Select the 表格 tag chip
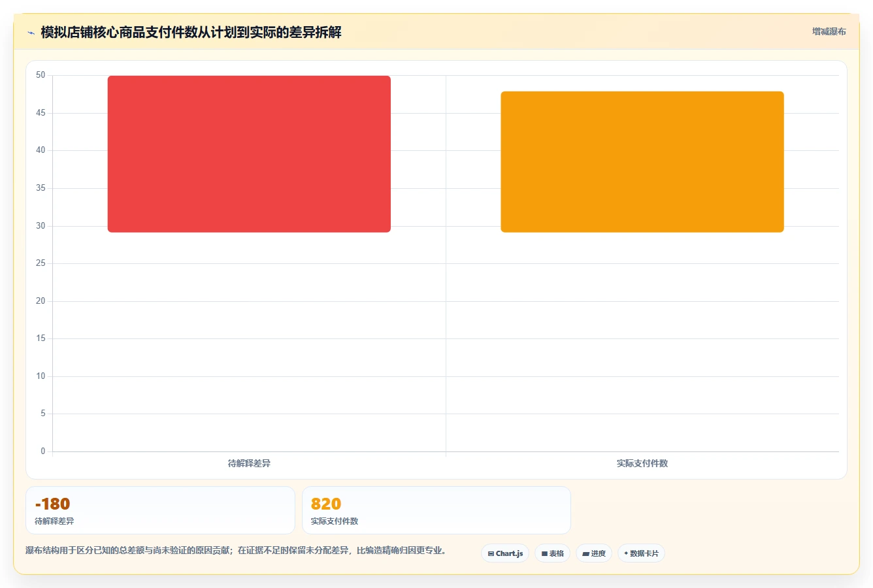The image size is (873, 588). [552, 553]
